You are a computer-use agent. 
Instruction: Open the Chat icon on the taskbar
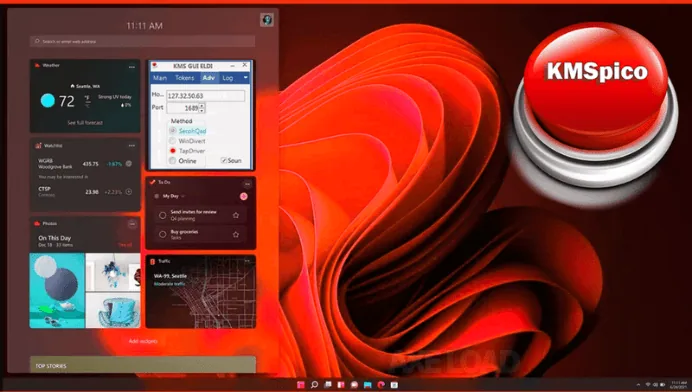pos(354,384)
